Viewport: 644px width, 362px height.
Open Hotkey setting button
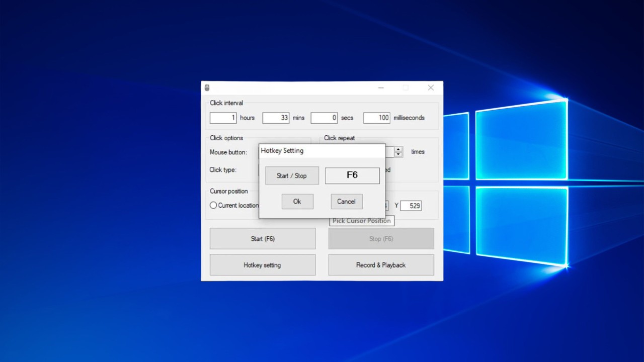[x=263, y=265]
